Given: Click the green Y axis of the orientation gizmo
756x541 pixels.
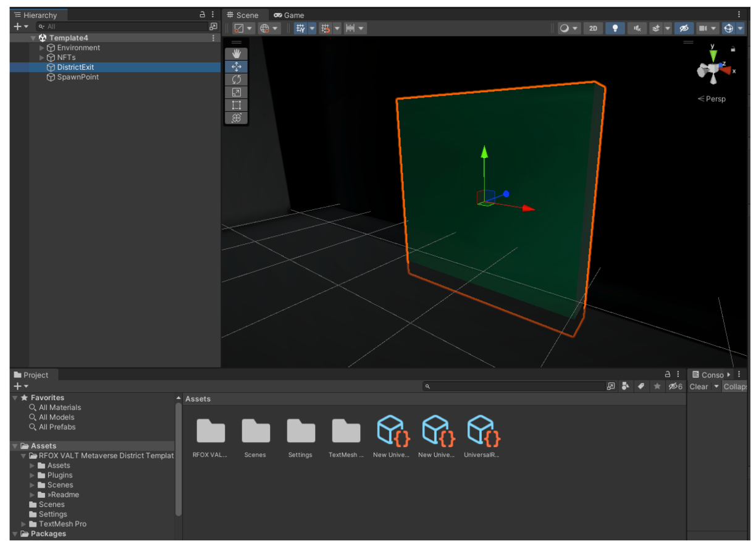Looking at the screenshot, I should click(x=713, y=56).
